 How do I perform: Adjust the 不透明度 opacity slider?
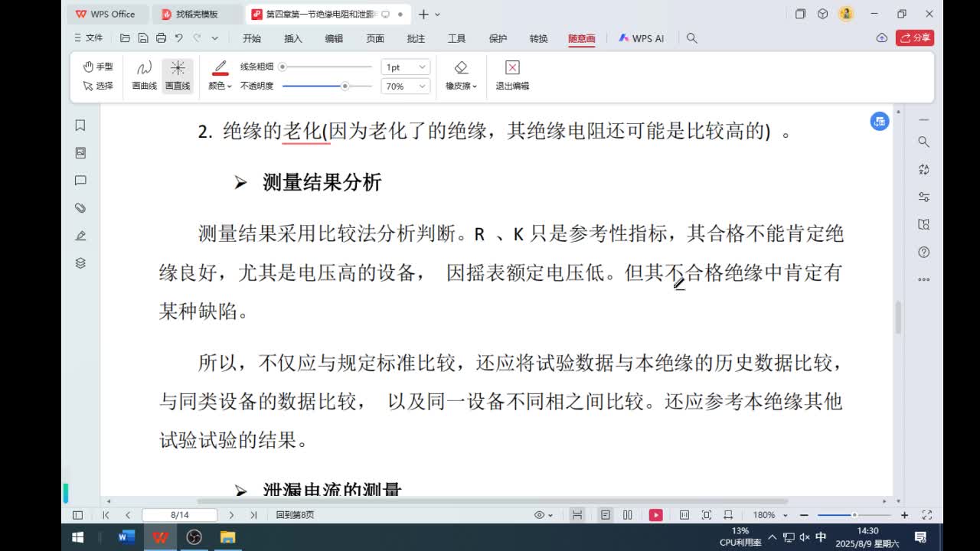[x=327, y=86]
